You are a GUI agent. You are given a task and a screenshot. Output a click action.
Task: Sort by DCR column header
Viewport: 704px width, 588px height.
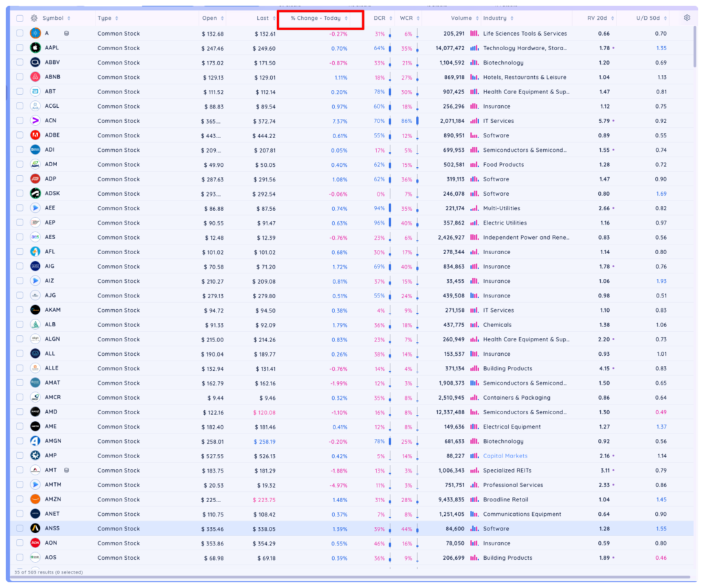pyautogui.click(x=383, y=19)
